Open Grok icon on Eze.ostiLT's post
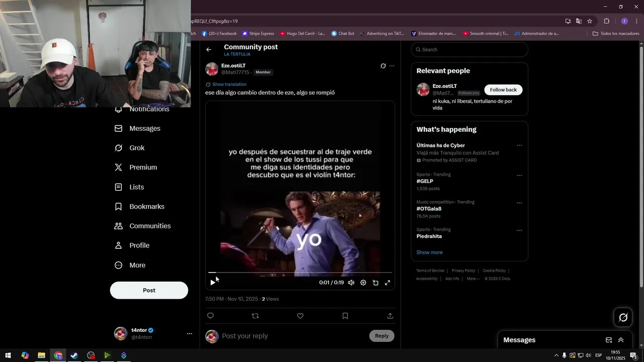 [x=383, y=66]
